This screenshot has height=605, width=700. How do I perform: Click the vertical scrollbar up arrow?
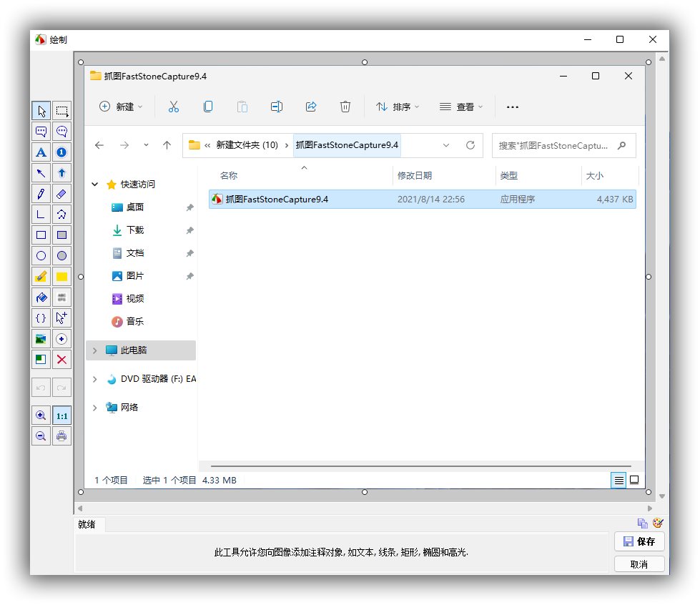[662, 59]
